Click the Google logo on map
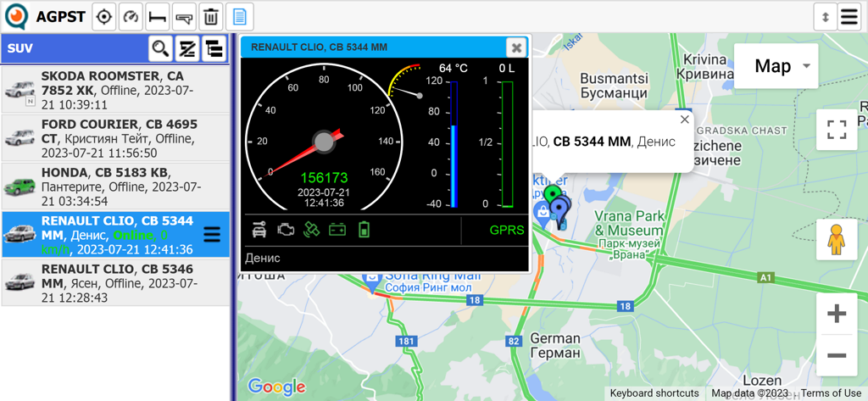 [276, 386]
